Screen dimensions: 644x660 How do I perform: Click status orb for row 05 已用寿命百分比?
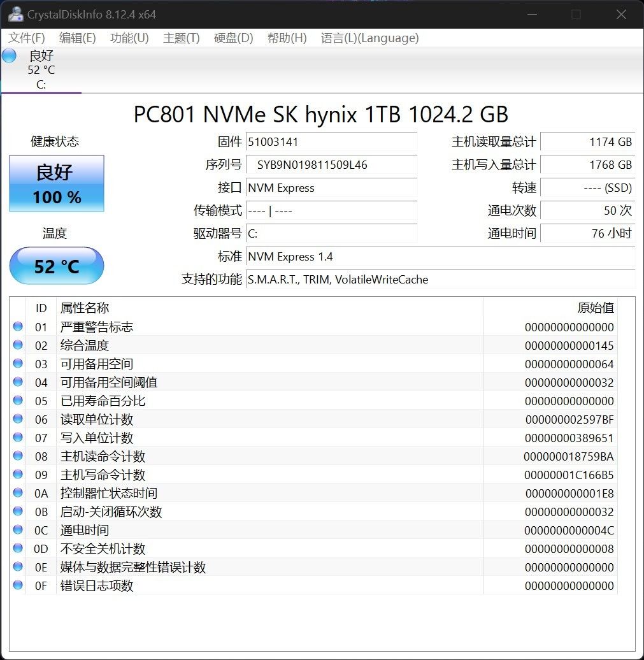point(18,400)
